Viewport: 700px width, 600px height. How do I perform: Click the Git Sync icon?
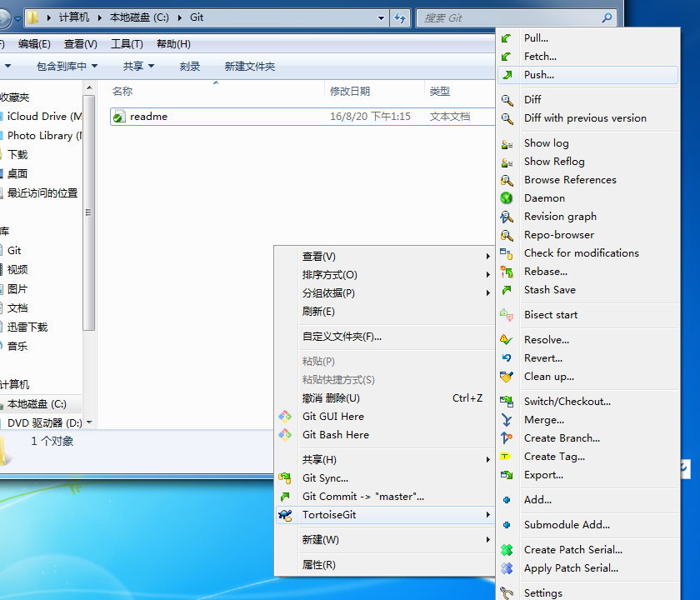[285, 478]
